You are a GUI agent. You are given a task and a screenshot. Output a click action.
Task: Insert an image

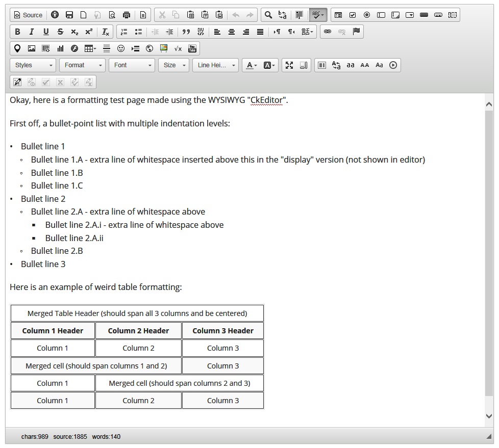32,48
